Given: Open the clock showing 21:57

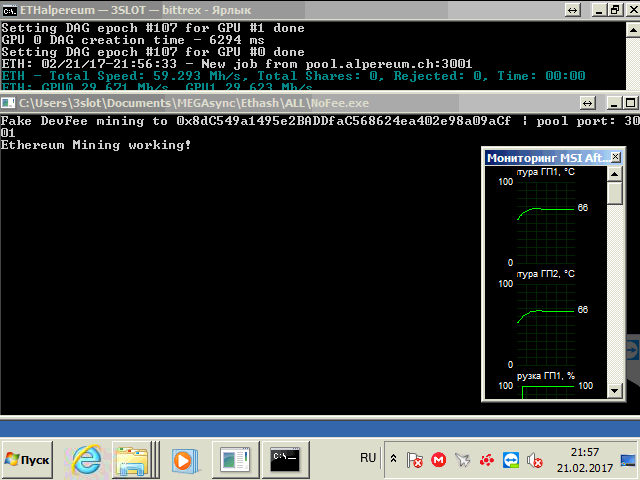Looking at the screenshot, I should tap(584, 452).
